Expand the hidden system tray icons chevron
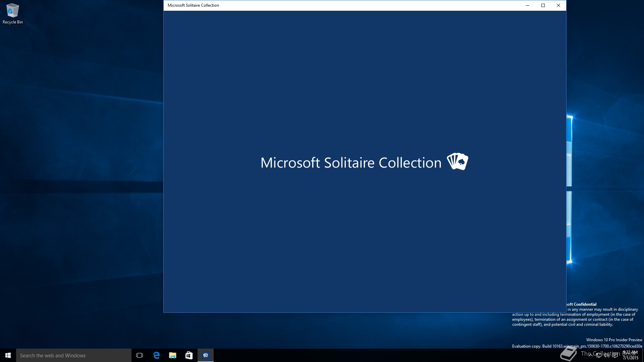This screenshot has width=644, height=362. pos(590,355)
